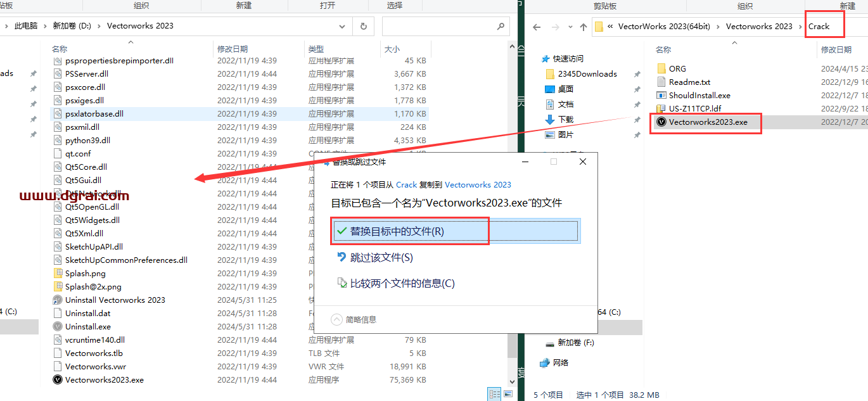Choose 跳过该文件(S) option
This screenshot has height=401, width=868.
(x=381, y=257)
